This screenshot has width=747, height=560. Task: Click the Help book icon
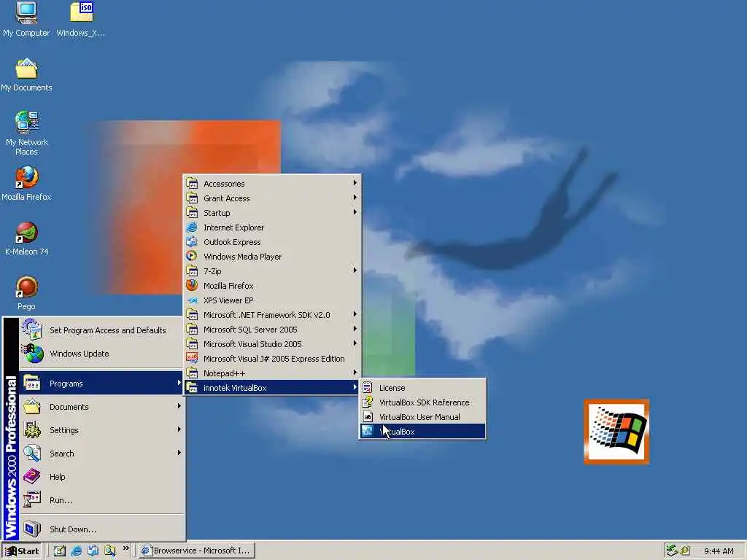32,476
